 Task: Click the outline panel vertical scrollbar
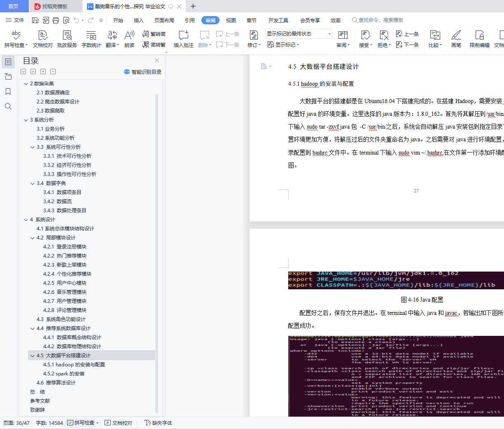click(156, 253)
